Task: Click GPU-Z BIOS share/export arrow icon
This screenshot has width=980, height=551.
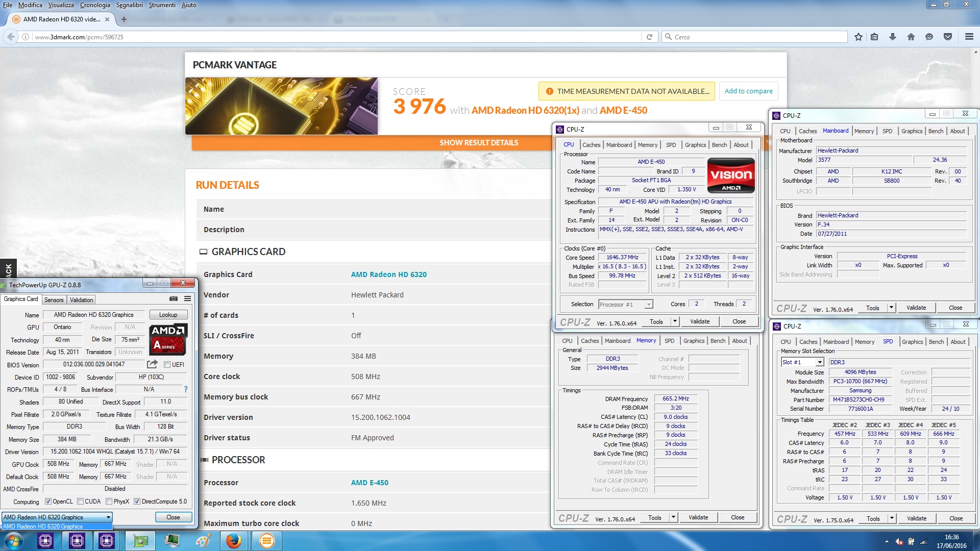Action: 152,364
